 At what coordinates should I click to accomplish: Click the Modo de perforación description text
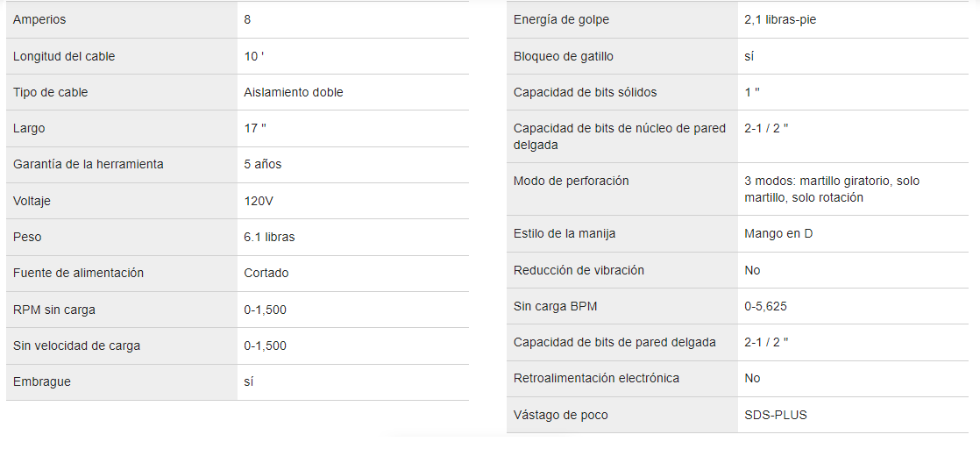832,189
